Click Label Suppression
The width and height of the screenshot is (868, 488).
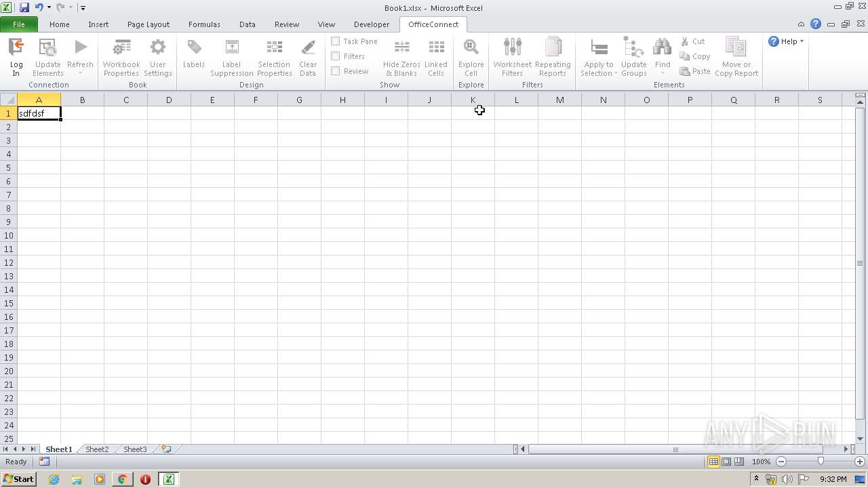pos(231,58)
